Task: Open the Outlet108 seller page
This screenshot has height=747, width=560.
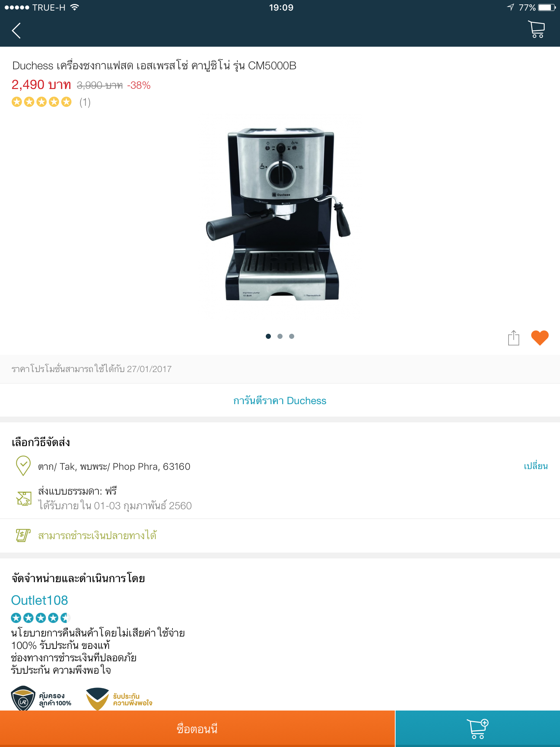Action: click(39, 600)
